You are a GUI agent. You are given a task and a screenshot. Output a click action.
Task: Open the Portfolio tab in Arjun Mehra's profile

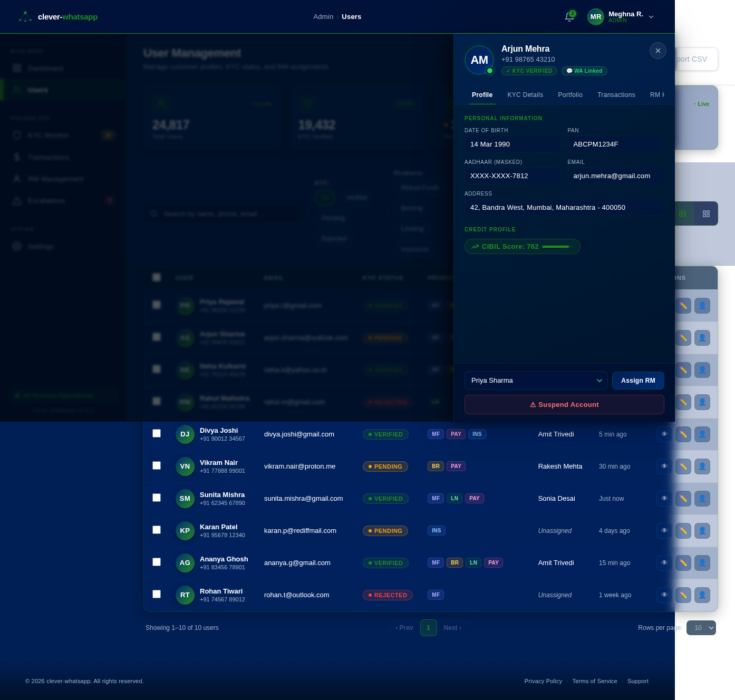pyautogui.click(x=570, y=95)
